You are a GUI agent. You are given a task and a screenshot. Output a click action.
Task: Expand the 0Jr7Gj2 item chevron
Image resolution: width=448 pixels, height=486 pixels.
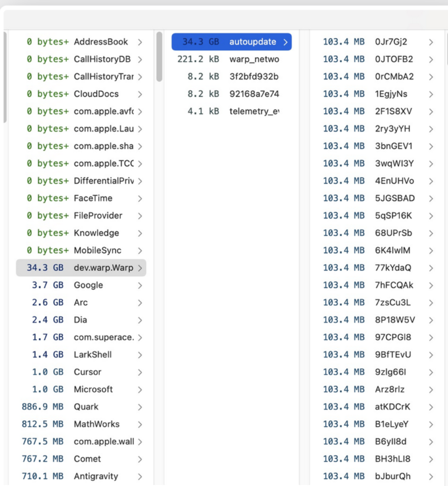[x=431, y=42]
